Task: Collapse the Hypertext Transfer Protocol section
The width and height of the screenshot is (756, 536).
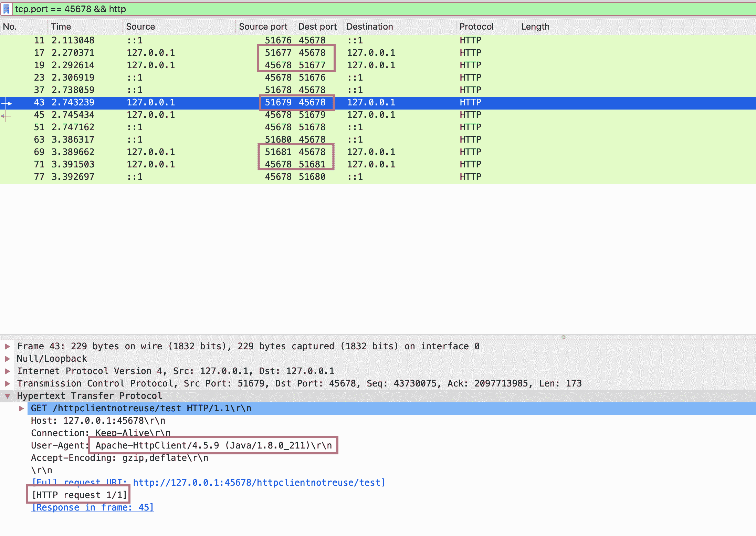Action: click(x=8, y=396)
